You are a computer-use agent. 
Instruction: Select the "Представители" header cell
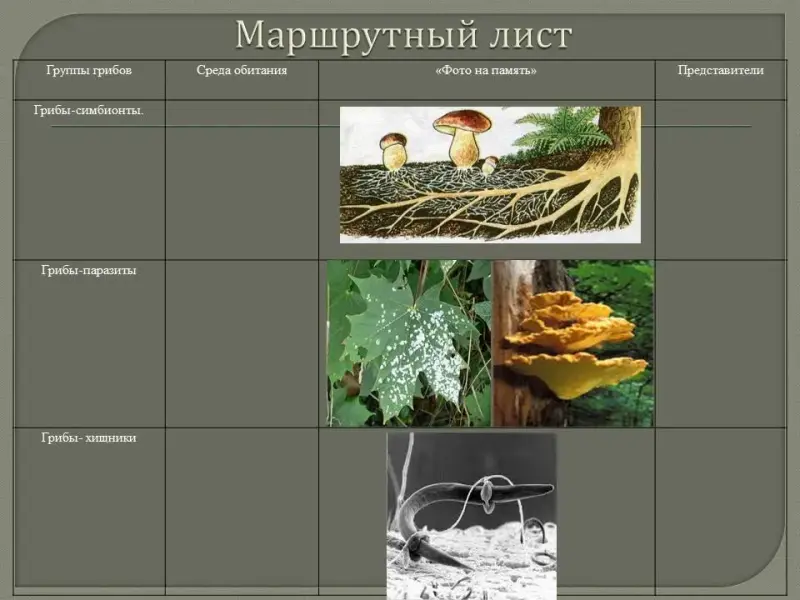720,71
